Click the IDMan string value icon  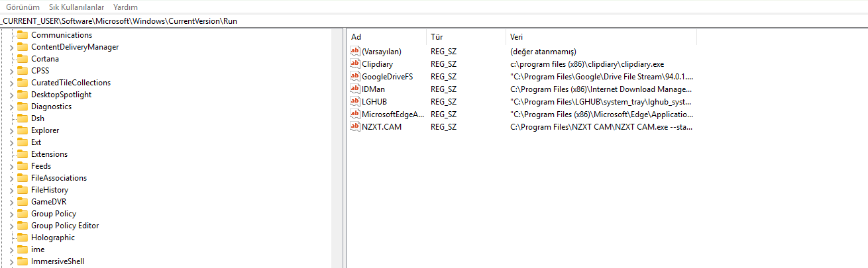[x=354, y=89]
